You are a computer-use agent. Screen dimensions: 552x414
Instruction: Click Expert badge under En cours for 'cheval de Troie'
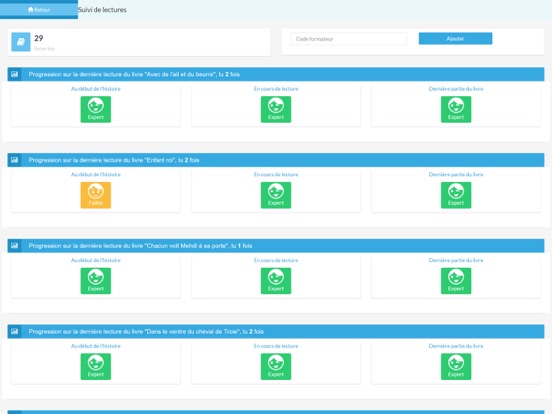[x=276, y=367]
